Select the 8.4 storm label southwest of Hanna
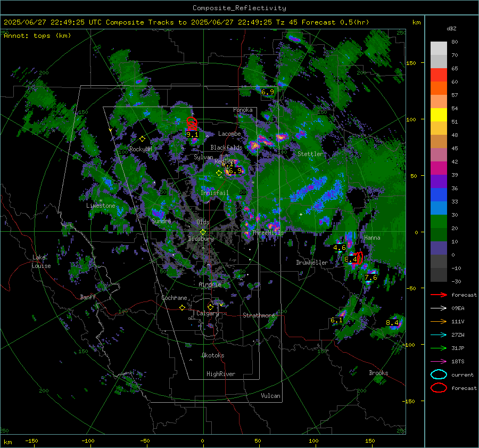 pyautogui.click(x=351, y=259)
